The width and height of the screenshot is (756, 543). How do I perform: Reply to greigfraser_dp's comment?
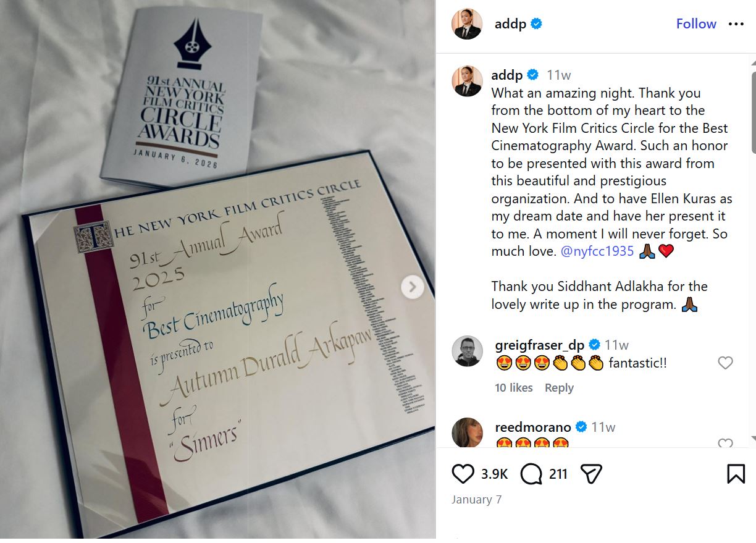(x=559, y=388)
